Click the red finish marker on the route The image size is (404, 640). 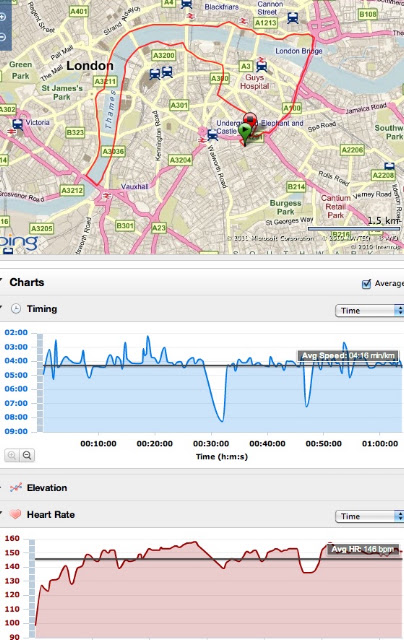pos(250,120)
